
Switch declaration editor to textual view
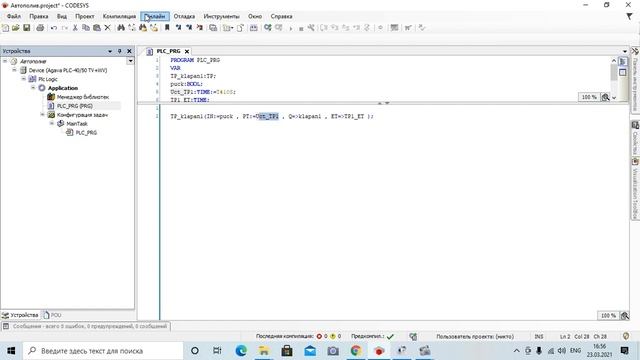(622, 62)
